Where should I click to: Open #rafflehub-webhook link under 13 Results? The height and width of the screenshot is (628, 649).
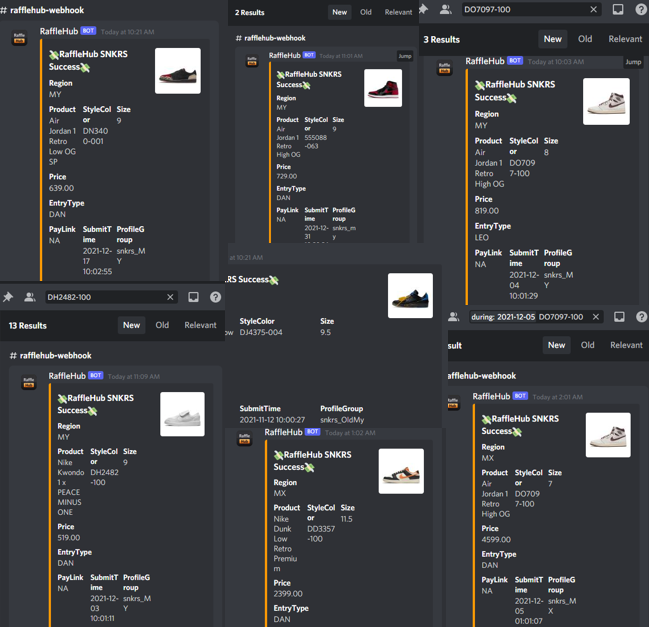coord(50,355)
